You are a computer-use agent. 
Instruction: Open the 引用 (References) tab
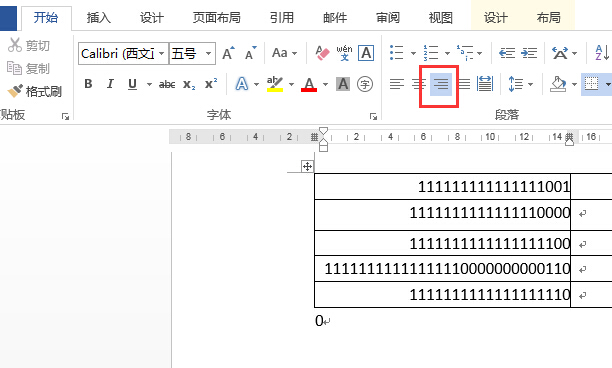point(282,18)
